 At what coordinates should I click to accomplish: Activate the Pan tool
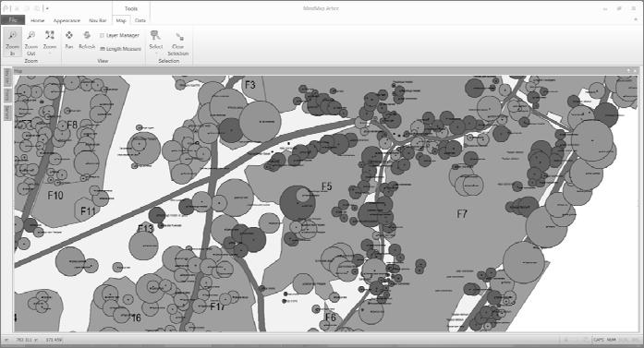[69, 40]
